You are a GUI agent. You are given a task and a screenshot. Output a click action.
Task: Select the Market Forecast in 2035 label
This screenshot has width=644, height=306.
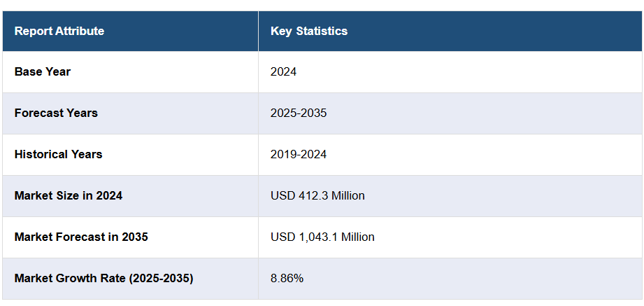point(81,237)
